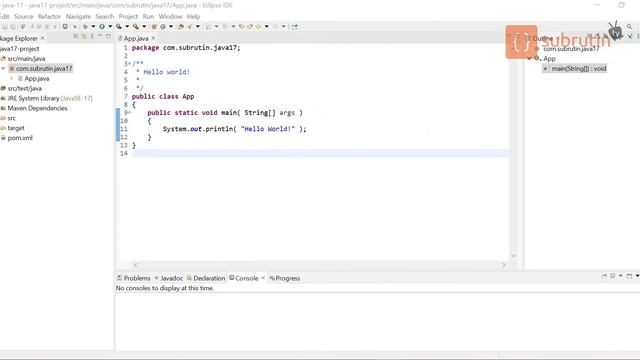640x360 pixels.
Task: Maximize the Package Explorer view
Action: [108, 36]
